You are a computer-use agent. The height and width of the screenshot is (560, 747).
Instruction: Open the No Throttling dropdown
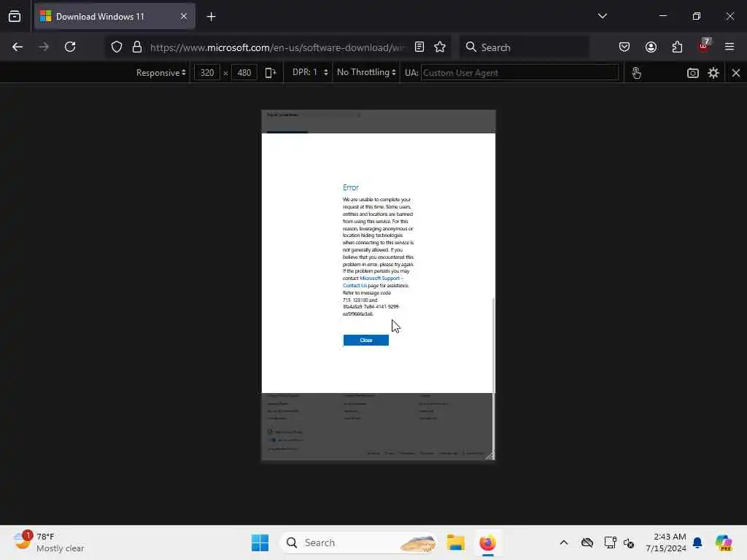point(366,72)
